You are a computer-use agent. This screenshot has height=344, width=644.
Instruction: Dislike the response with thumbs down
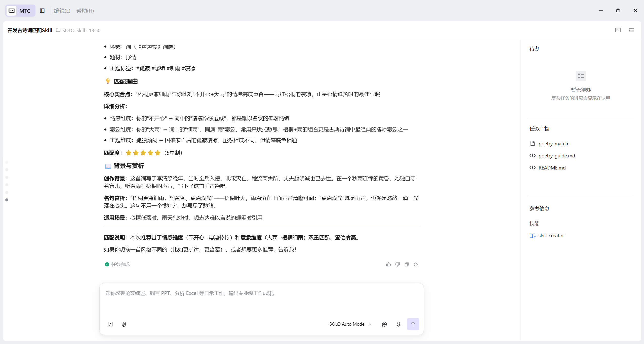397,264
